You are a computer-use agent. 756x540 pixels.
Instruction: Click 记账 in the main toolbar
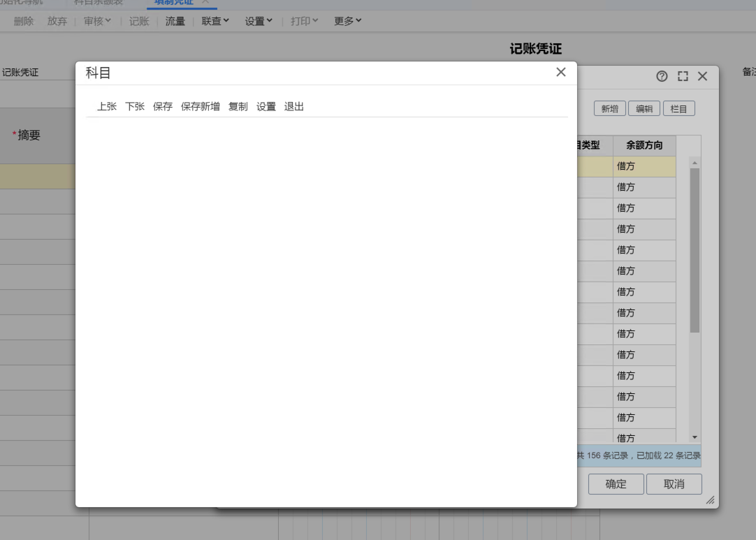click(x=139, y=21)
